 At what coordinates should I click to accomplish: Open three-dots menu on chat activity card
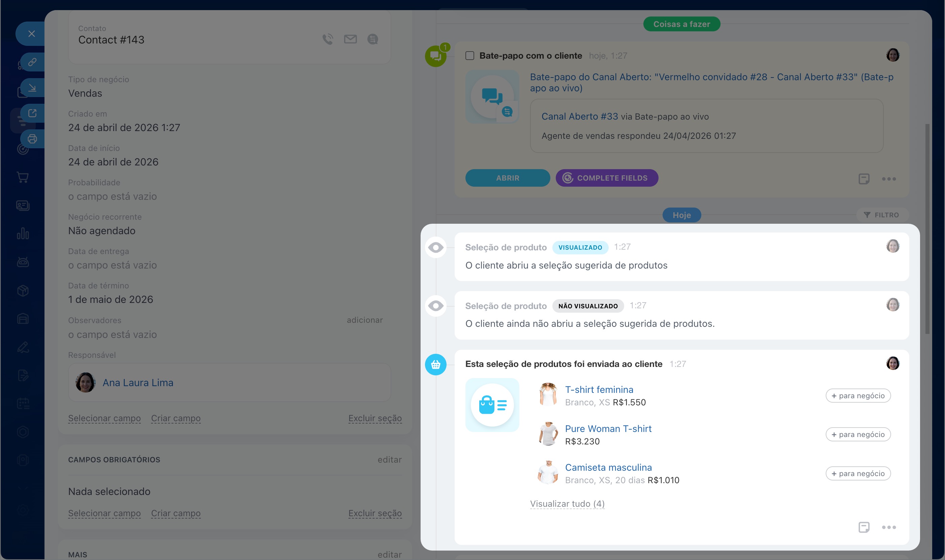tap(889, 179)
